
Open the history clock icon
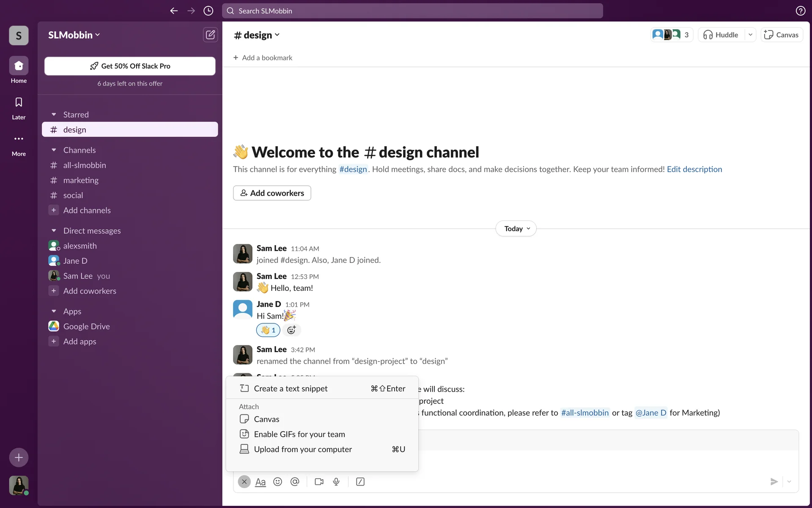tap(208, 11)
